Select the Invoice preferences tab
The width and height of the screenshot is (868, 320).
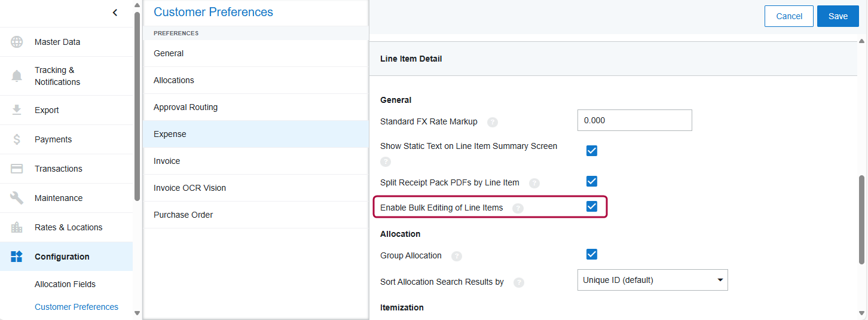[167, 161]
